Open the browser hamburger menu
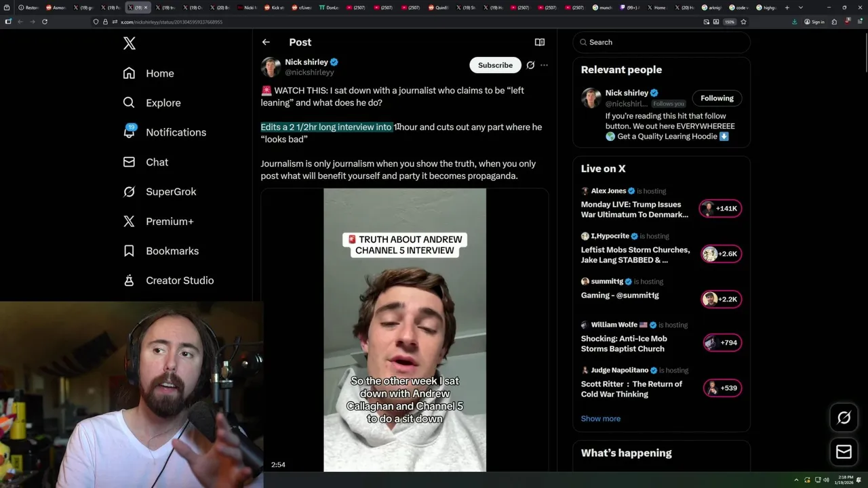 [860, 22]
